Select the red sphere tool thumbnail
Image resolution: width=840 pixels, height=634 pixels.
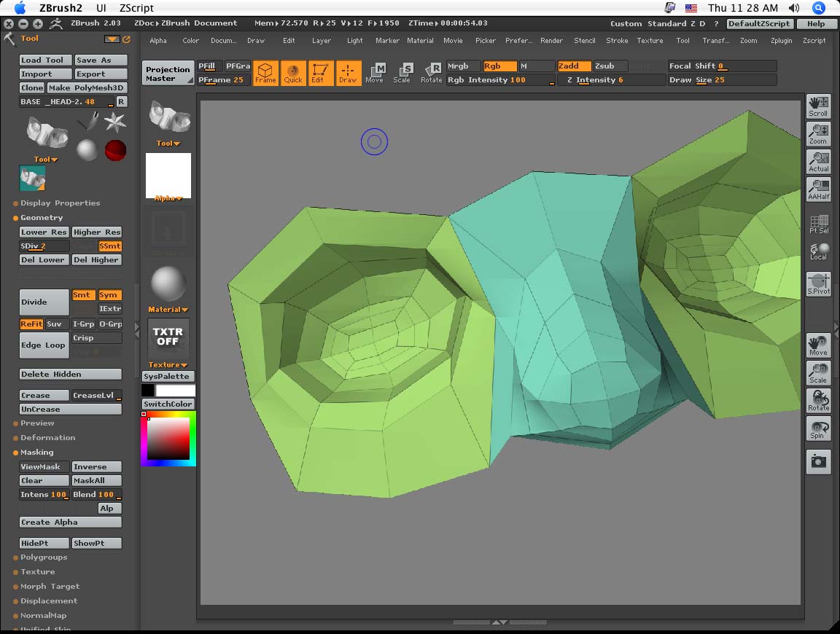click(115, 150)
